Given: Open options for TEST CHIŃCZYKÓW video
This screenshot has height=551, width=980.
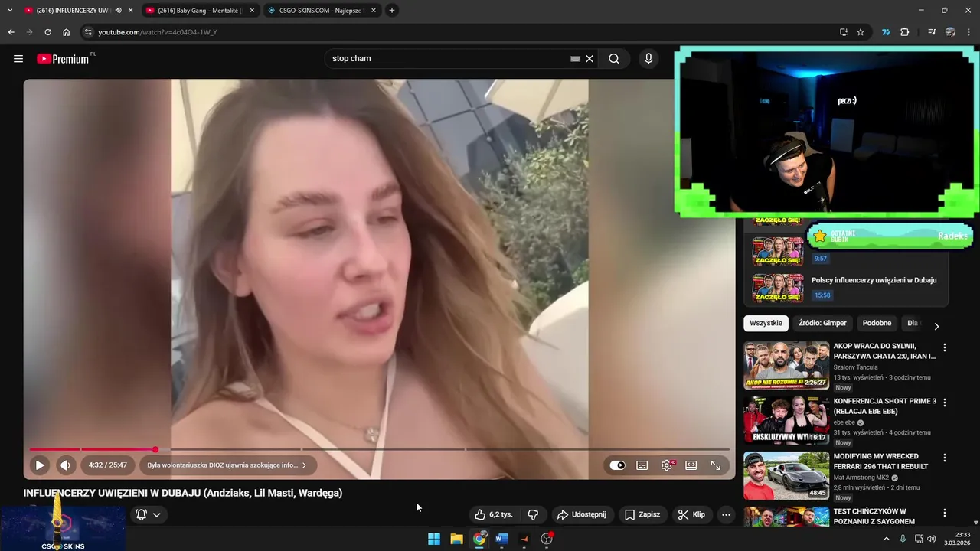Looking at the screenshot, I should click(944, 513).
